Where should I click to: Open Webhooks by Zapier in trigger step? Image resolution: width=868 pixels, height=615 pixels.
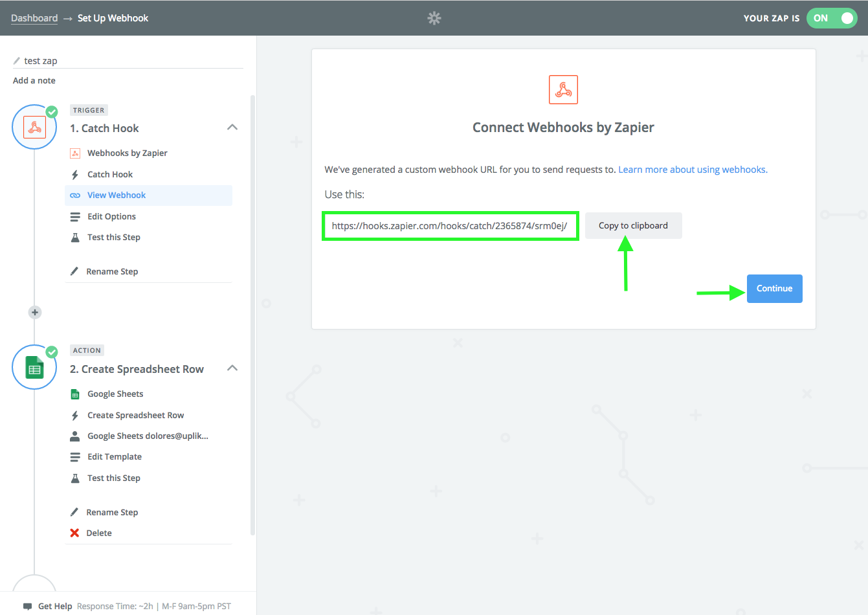tap(128, 153)
